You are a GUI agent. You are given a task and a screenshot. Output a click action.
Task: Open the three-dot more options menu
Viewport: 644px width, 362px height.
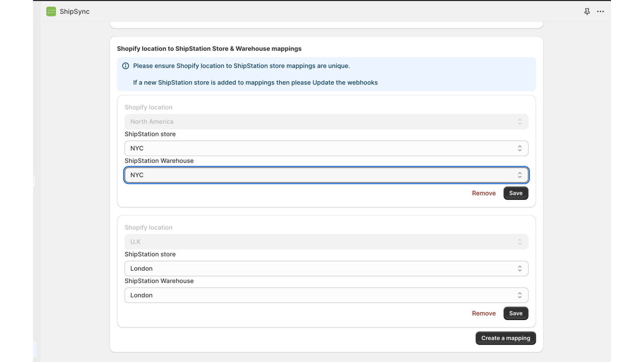coord(600,12)
